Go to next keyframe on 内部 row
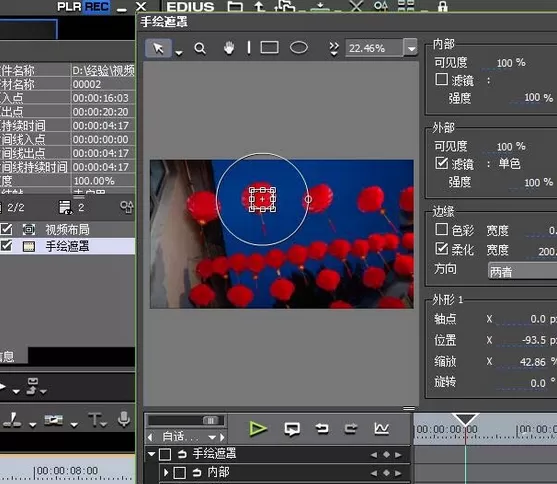Viewport: 557px width, 484px height. point(398,473)
